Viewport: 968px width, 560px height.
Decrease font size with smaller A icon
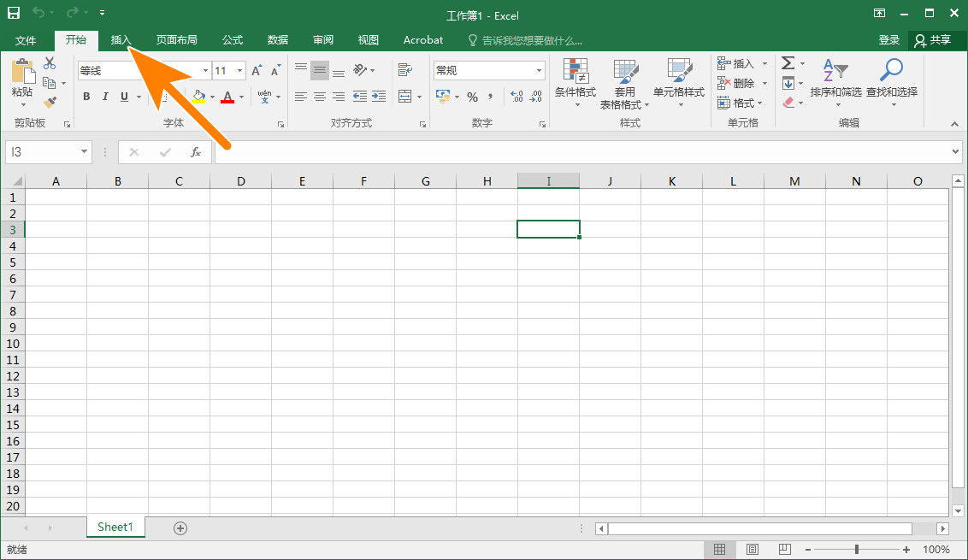pos(276,70)
